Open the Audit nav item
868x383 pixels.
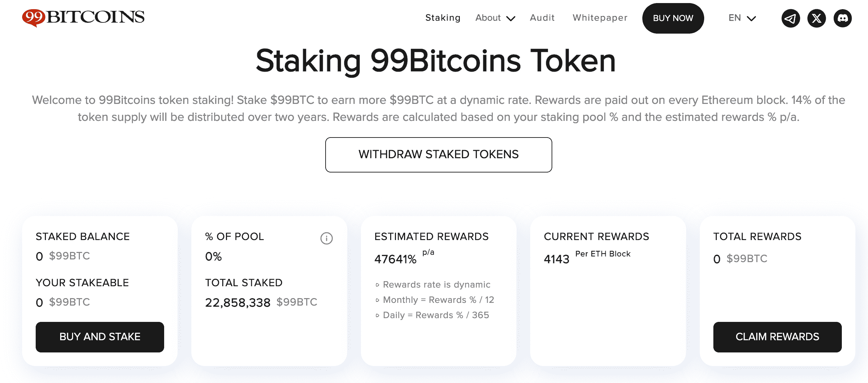tap(542, 18)
